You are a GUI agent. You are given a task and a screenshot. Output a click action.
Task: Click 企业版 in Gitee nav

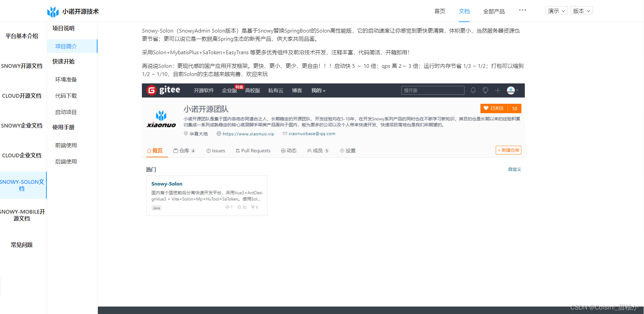229,91
